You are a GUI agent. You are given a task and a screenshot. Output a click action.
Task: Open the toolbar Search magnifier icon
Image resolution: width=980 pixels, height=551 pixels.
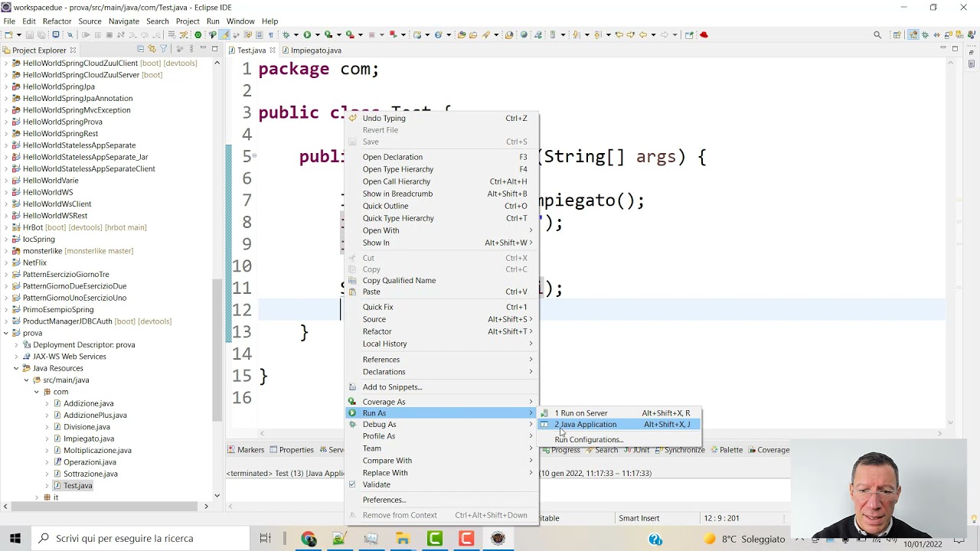[877, 34]
